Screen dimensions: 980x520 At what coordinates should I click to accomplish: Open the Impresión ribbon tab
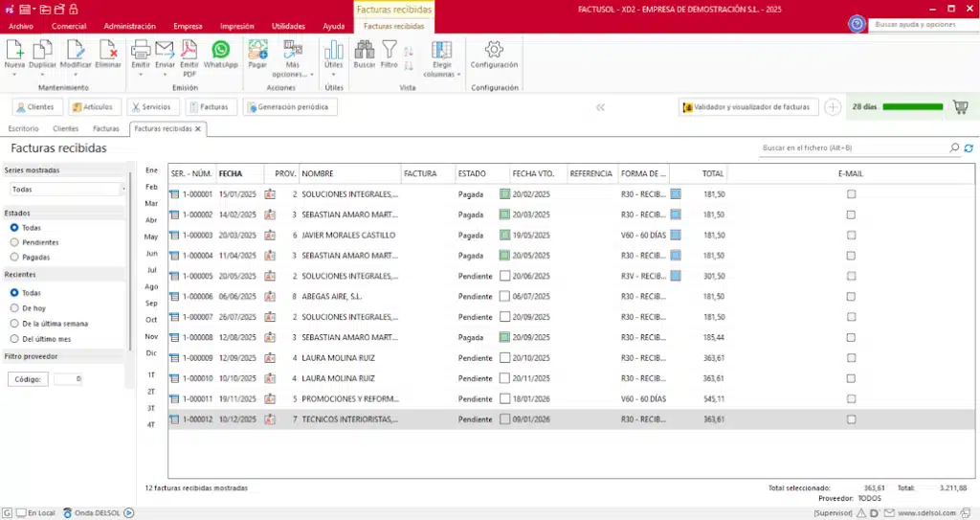tap(237, 26)
